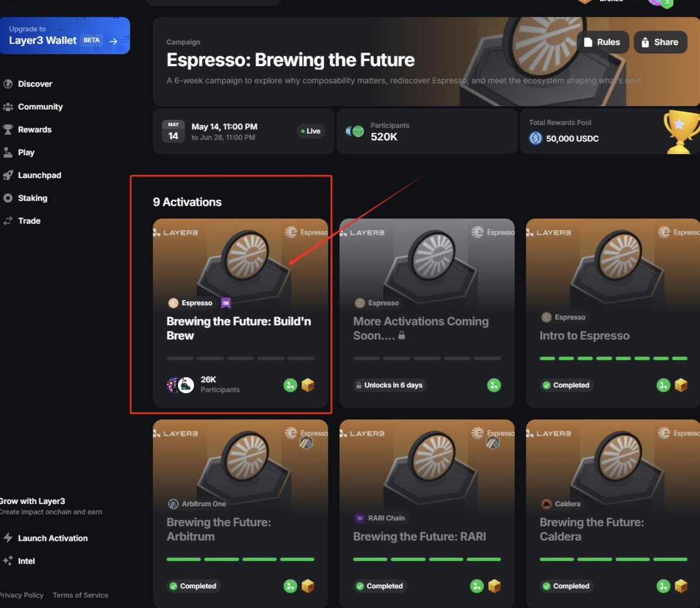Share the Espresso campaign
The image size is (700, 608).
pos(660,42)
